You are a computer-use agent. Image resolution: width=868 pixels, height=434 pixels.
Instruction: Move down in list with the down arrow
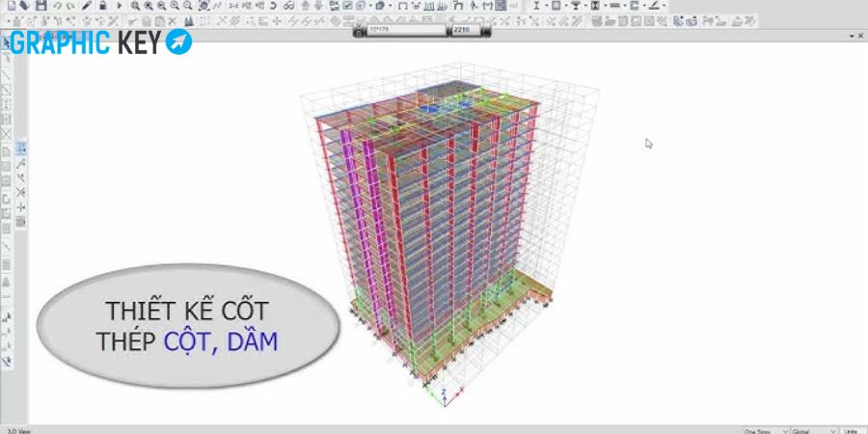click(318, 6)
